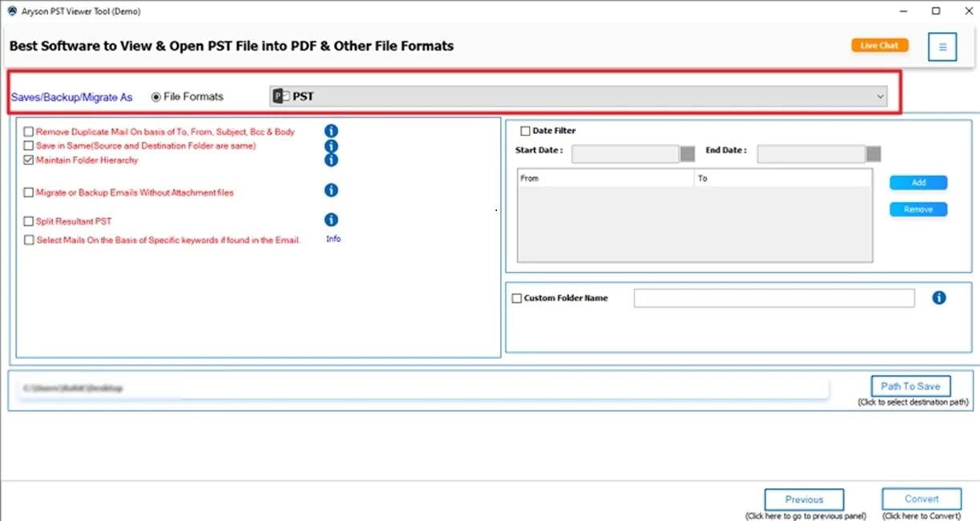This screenshot has height=521, width=980.
Task: Enable Remove Duplicate Mail checkbox
Action: pyautogui.click(x=29, y=131)
